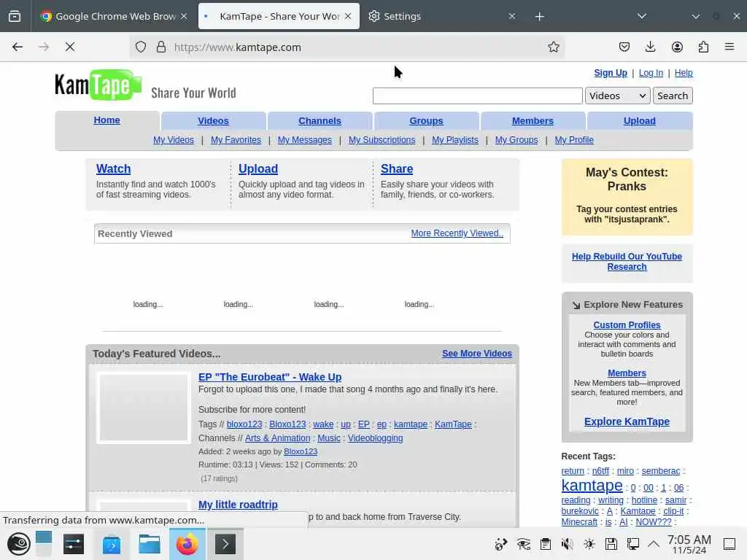Open EP The Eurobeat Wake Up video
This screenshot has height=560, width=747.
[270, 377]
